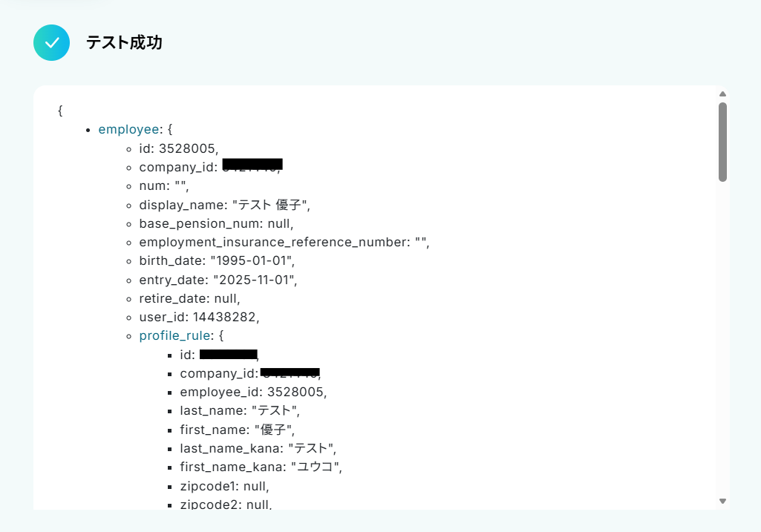Collapse the profile_rule object key
The image size is (761, 532).
point(174,335)
